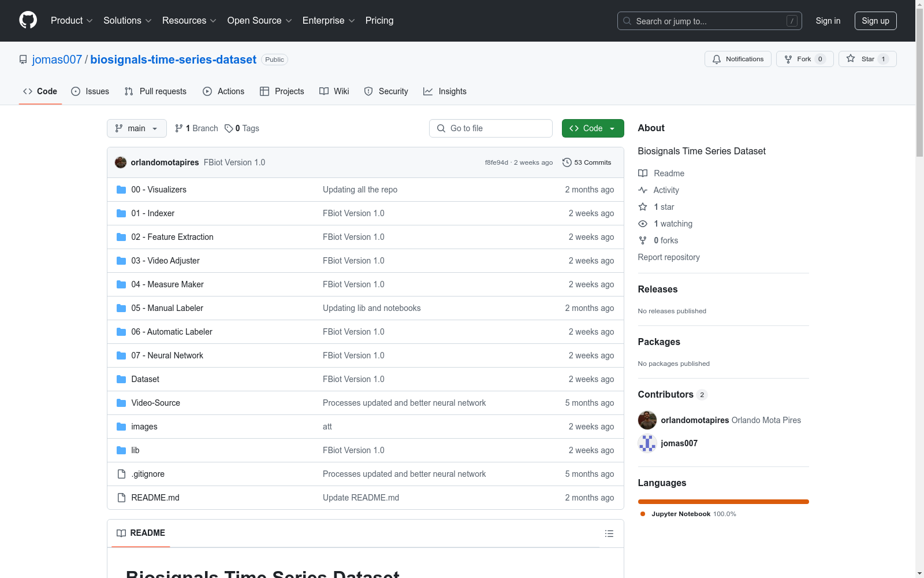Open the 0 Tags link

(x=242, y=128)
